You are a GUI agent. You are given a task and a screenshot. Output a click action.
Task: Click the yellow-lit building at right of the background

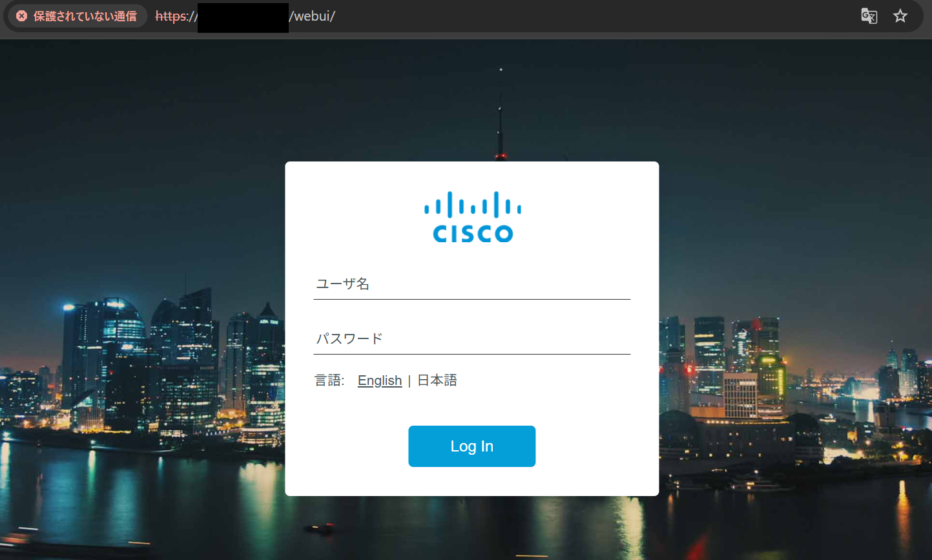(772, 375)
